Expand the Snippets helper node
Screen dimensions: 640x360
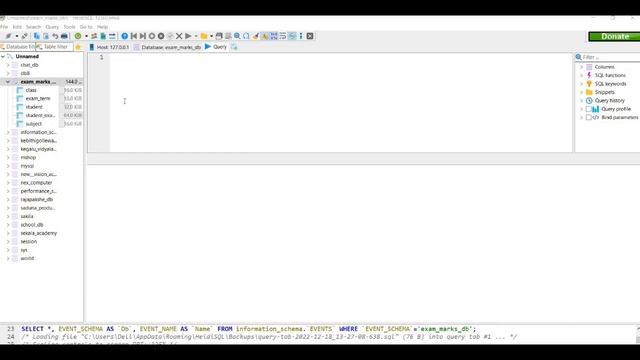[582, 92]
